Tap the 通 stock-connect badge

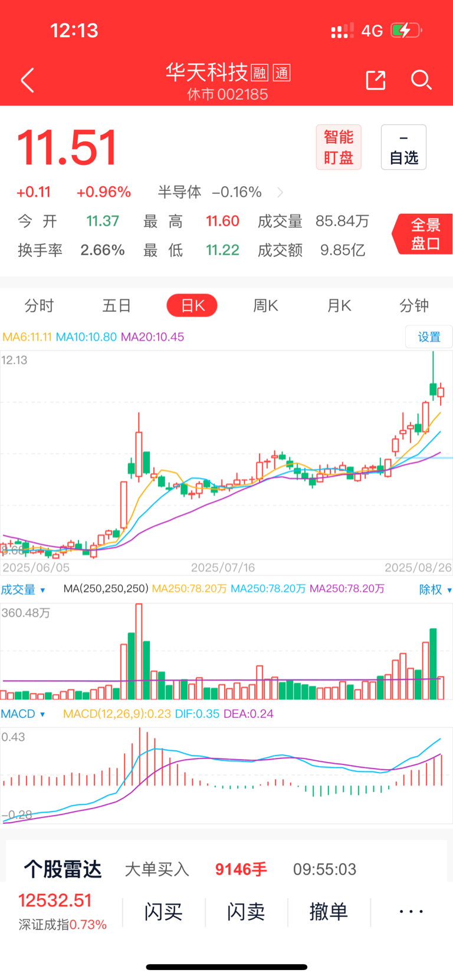[282, 73]
